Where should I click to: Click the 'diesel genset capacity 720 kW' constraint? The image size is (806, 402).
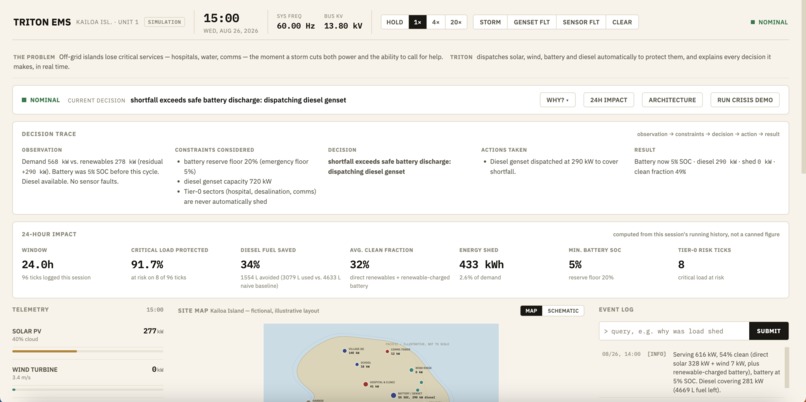[x=228, y=181]
